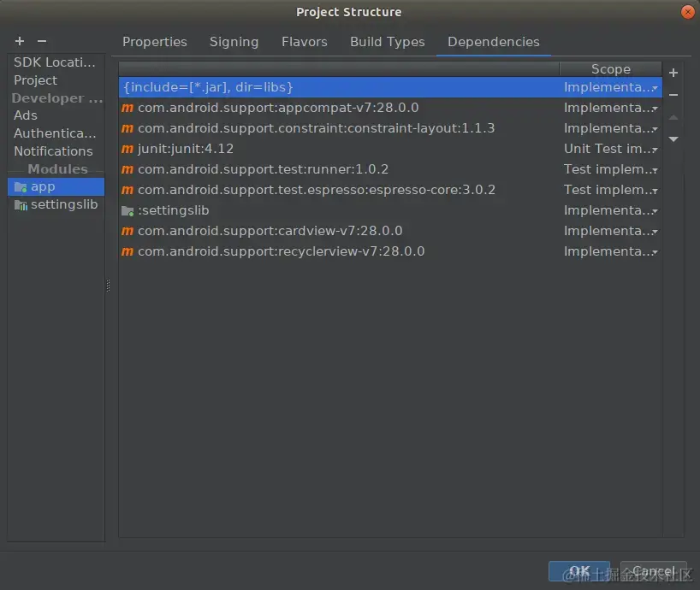Click the Maven icon beside test:runner:1.0.2
700x590 pixels.
(128, 169)
